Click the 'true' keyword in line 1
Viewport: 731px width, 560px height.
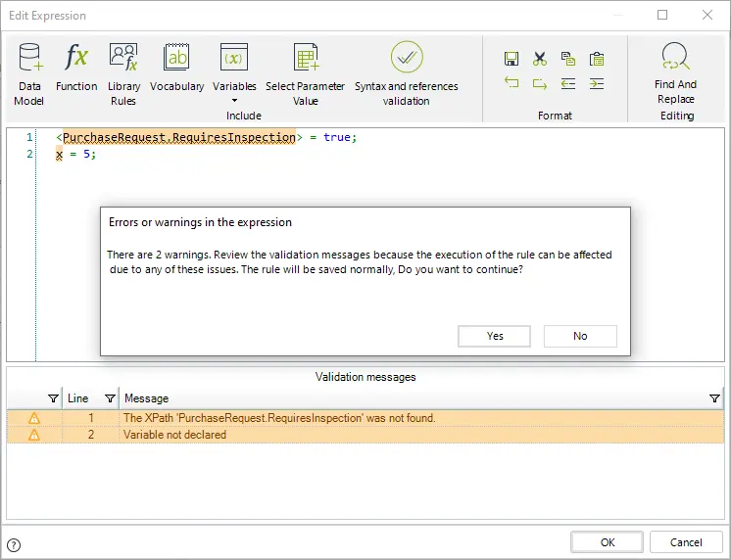[337, 137]
